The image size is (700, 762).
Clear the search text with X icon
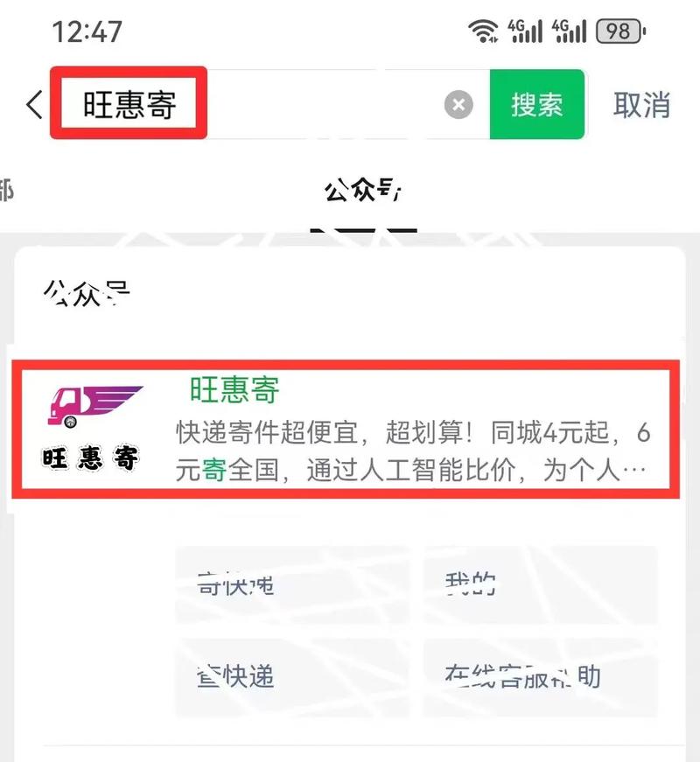click(458, 104)
